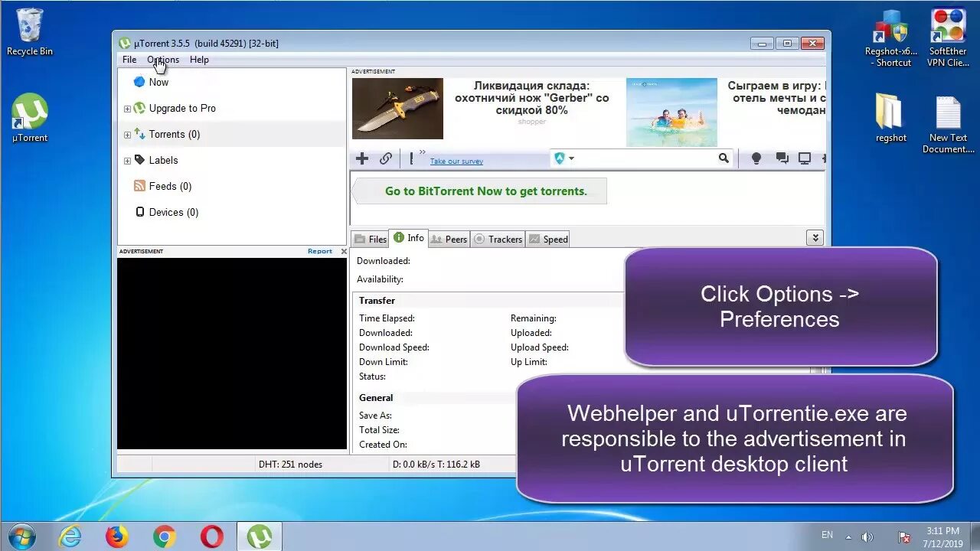Click the Devices phone icon

click(139, 212)
